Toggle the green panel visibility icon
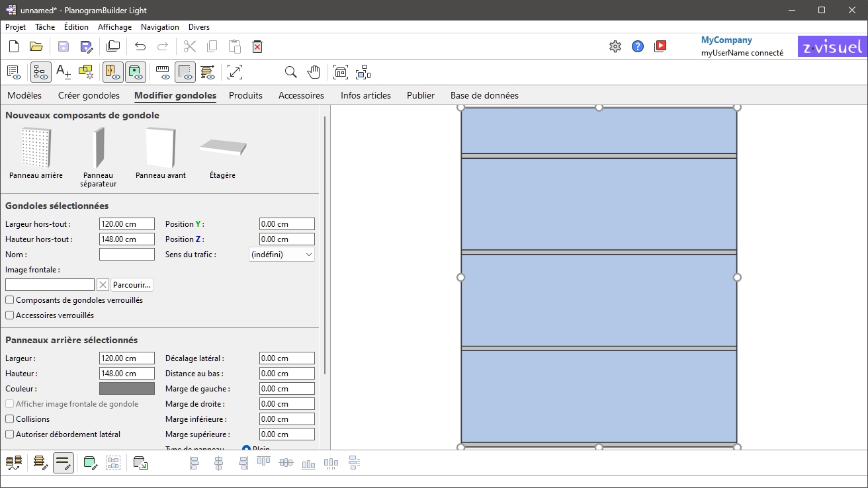868x488 pixels. pyautogui.click(x=136, y=72)
